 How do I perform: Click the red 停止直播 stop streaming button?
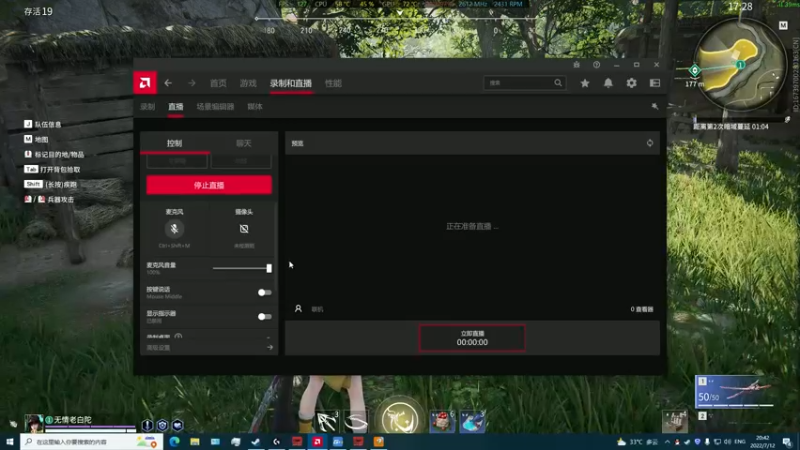[x=209, y=185]
